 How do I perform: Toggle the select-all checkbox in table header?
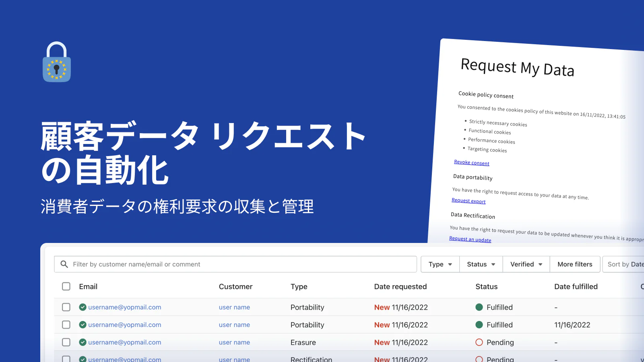click(x=66, y=286)
